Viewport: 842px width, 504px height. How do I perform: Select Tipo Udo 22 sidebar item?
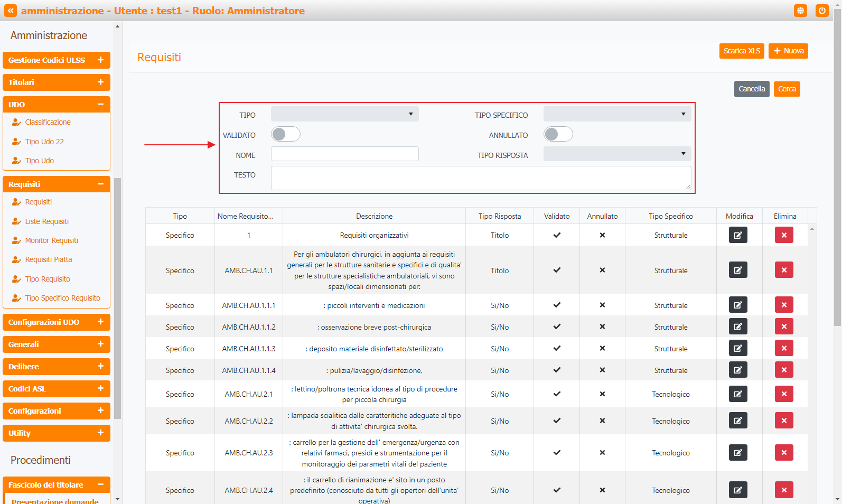pyautogui.click(x=44, y=142)
